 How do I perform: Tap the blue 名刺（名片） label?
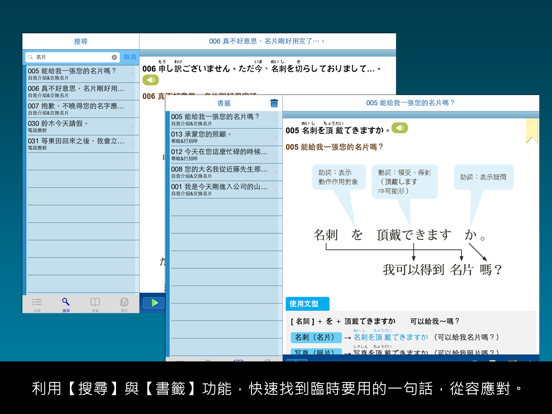[x=316, y=337]
